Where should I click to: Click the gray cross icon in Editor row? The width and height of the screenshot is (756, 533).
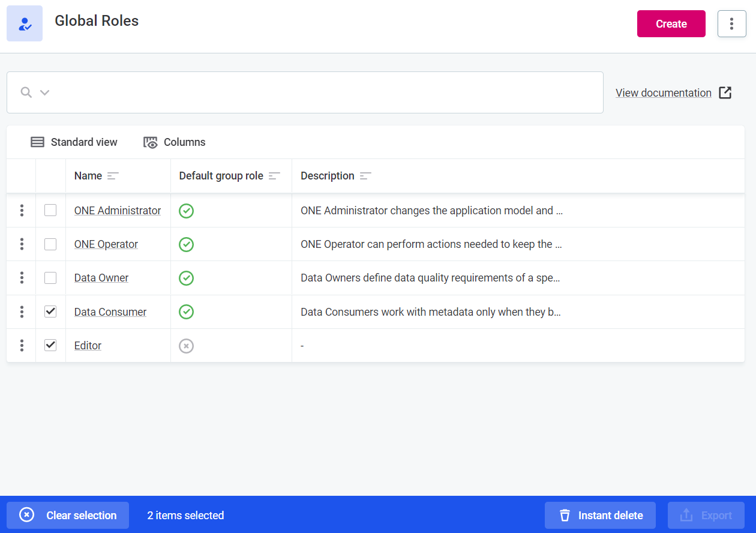(x=186, y=345)
